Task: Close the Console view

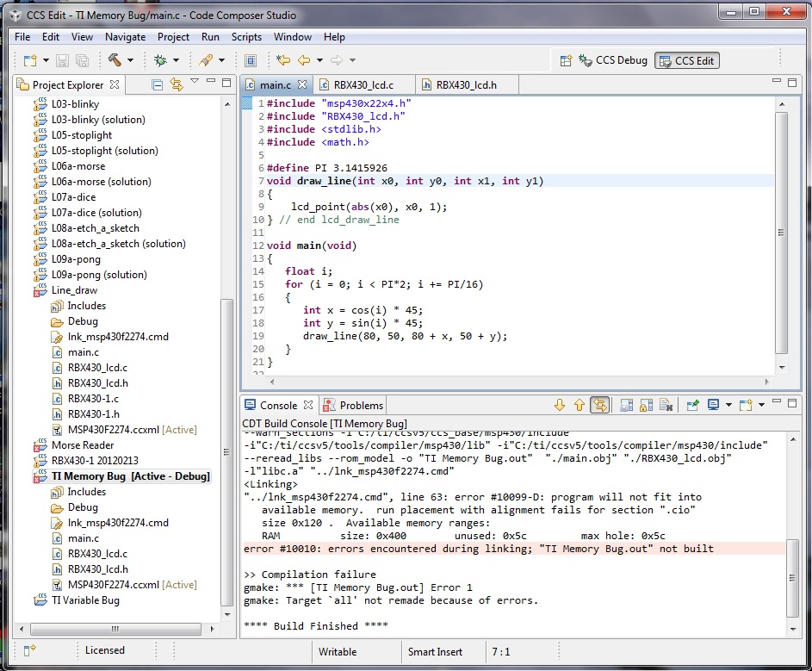Action: [308, 405]
